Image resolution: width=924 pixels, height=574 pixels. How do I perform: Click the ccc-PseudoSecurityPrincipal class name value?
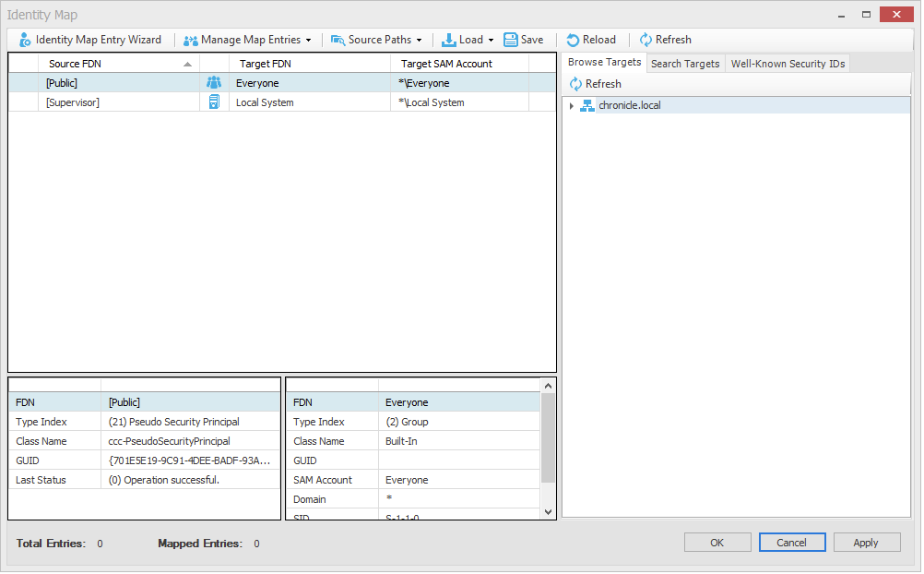tap(190, 441)
